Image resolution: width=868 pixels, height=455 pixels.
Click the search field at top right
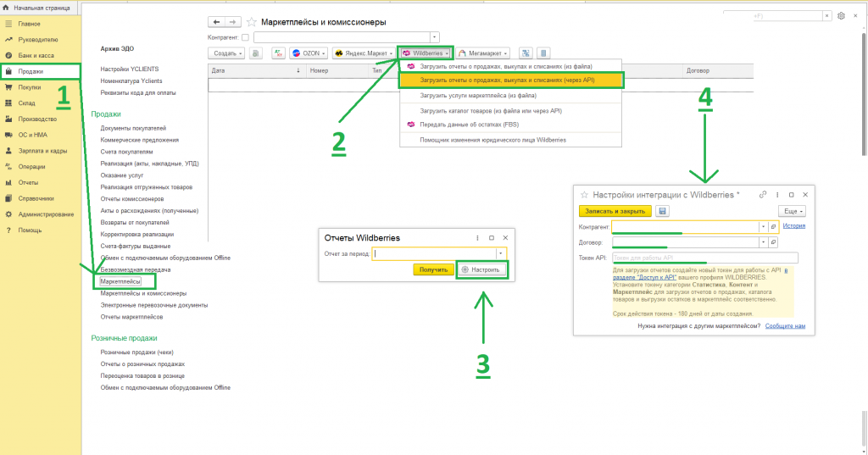[772, 16]
